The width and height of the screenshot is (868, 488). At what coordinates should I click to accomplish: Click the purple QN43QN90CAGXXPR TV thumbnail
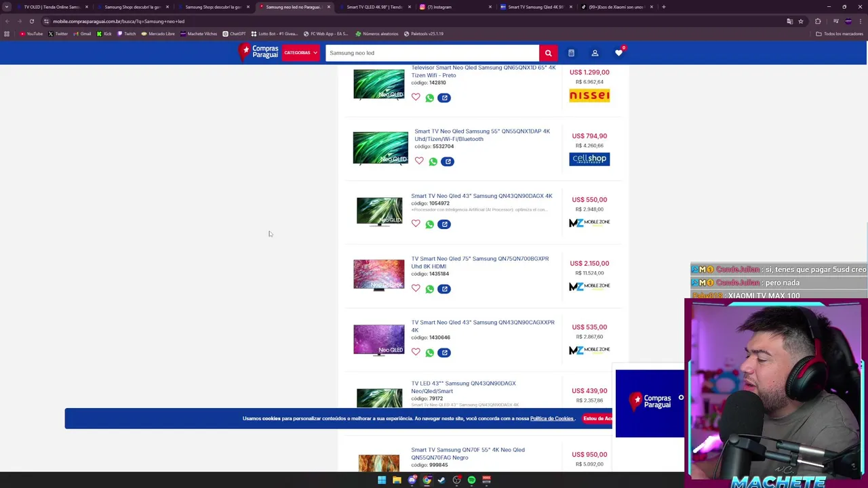(x=378, y=340)
